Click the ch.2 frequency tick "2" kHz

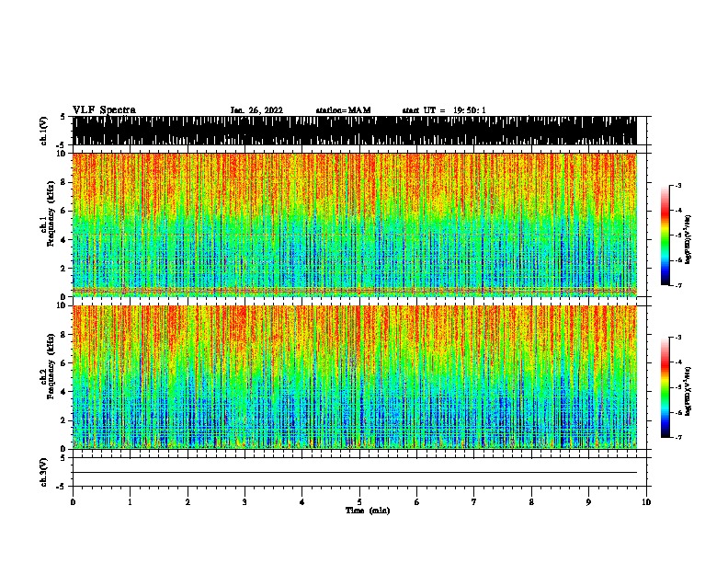[x=63, y=420]
